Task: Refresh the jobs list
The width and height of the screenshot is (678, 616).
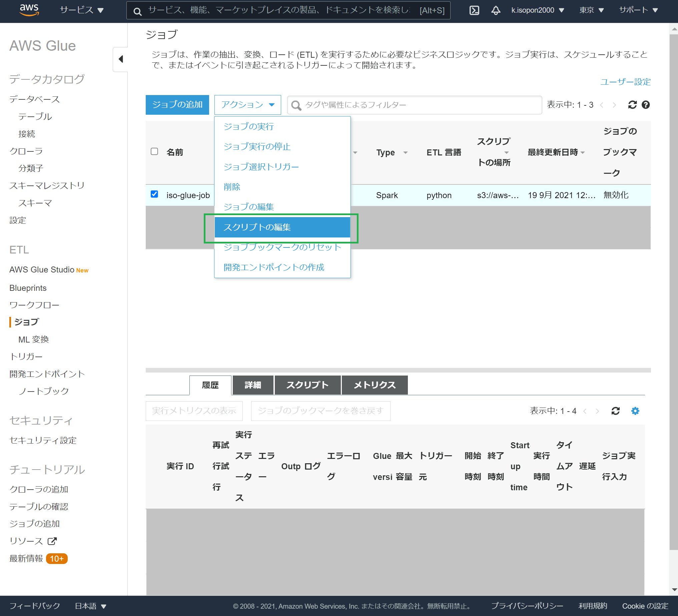Action: pyautogui.click(x=633, y=105)
